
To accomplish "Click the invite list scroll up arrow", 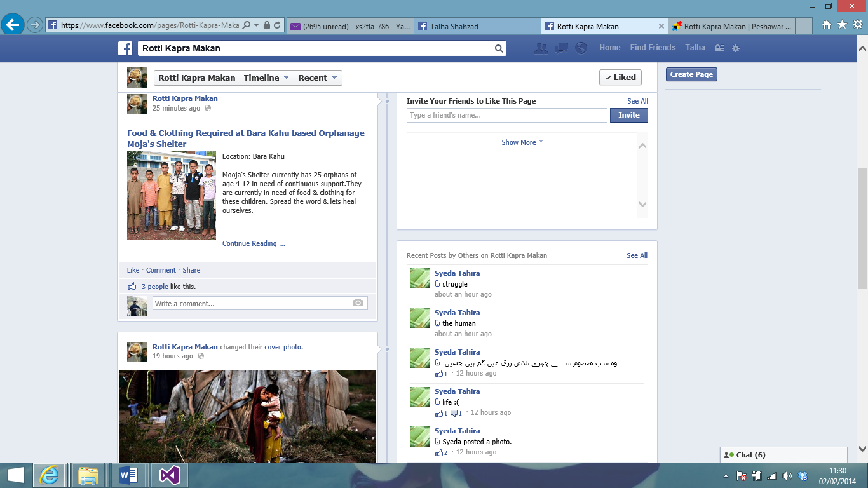I will point(642,146).
